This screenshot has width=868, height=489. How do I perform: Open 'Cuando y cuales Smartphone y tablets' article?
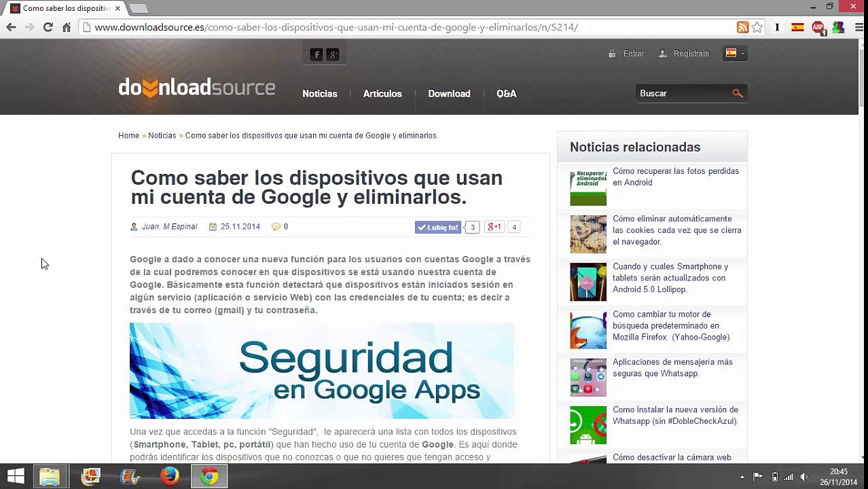coord(670,278)
